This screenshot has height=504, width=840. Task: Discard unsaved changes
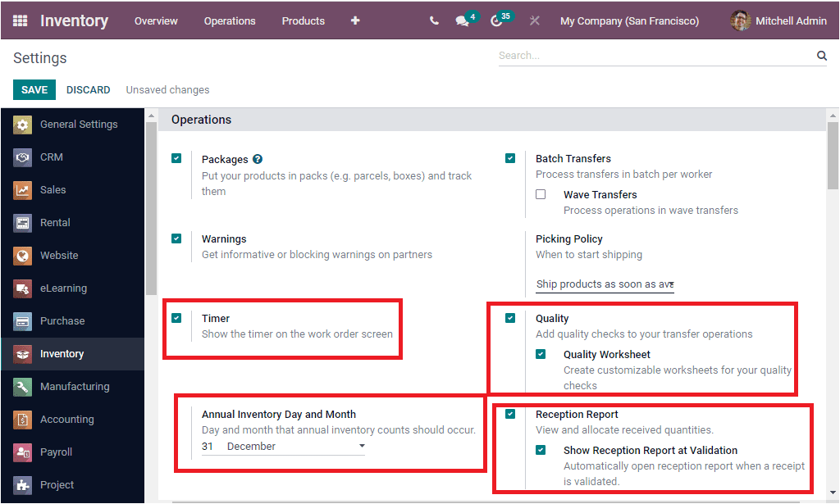click(x=88, y=89)
